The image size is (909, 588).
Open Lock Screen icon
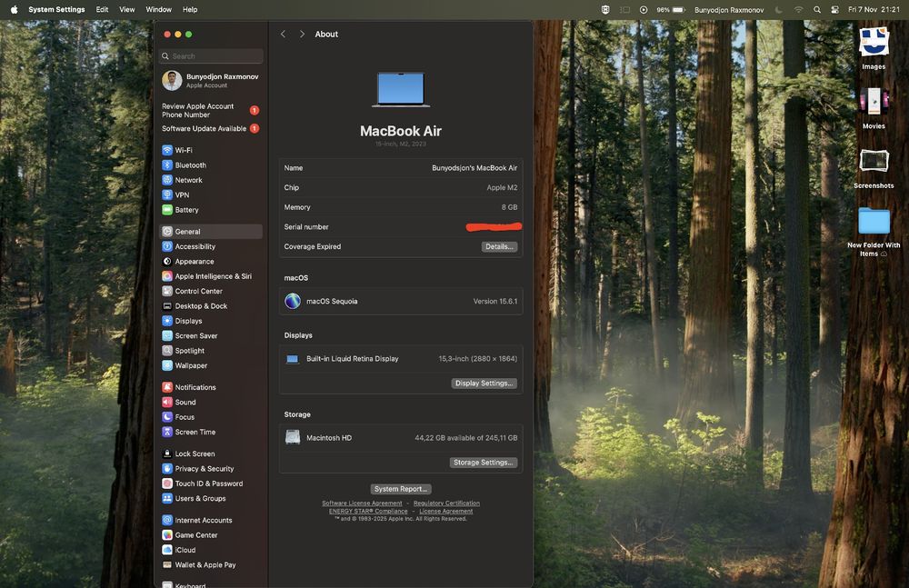pyautogui.click(x=167, y=454)
